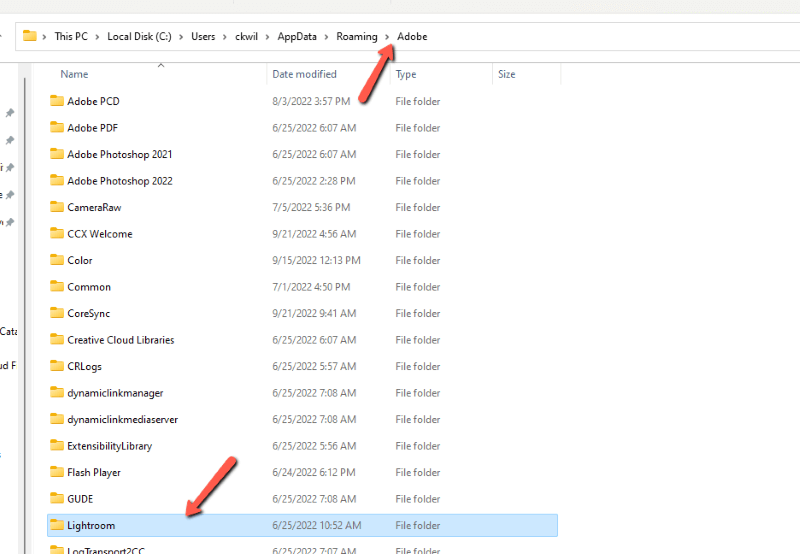Select the CoreSync folder name
This screenshot has height=554, width=800.
click(x=89, y=313)
